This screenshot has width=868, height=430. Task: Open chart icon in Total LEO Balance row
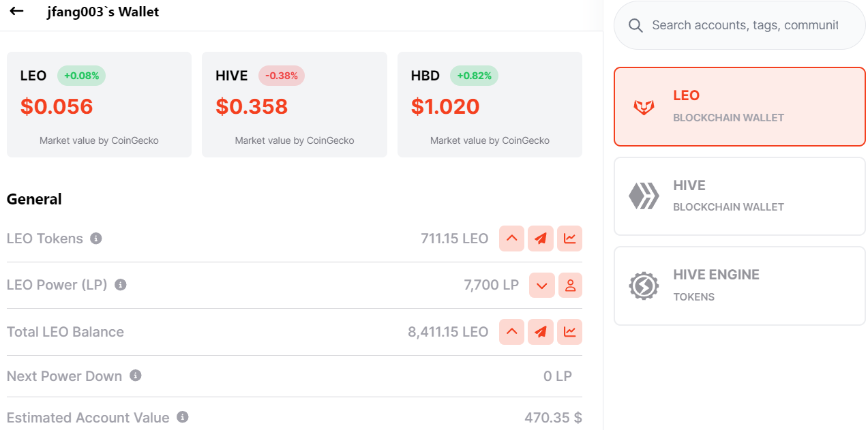point(569,332)
